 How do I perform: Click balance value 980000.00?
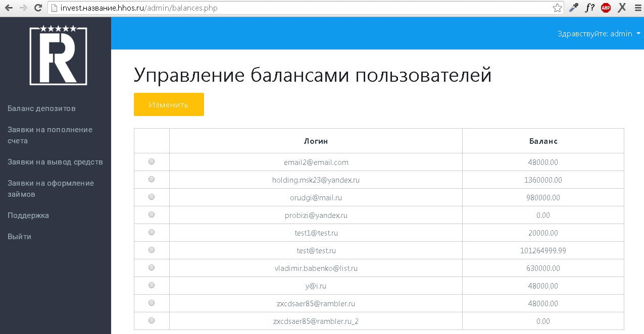543,198
